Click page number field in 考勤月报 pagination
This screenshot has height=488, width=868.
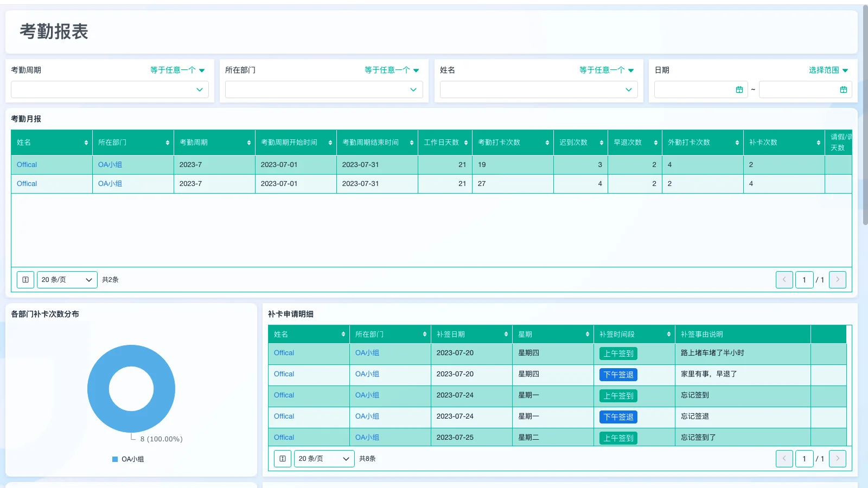point(804,280)
